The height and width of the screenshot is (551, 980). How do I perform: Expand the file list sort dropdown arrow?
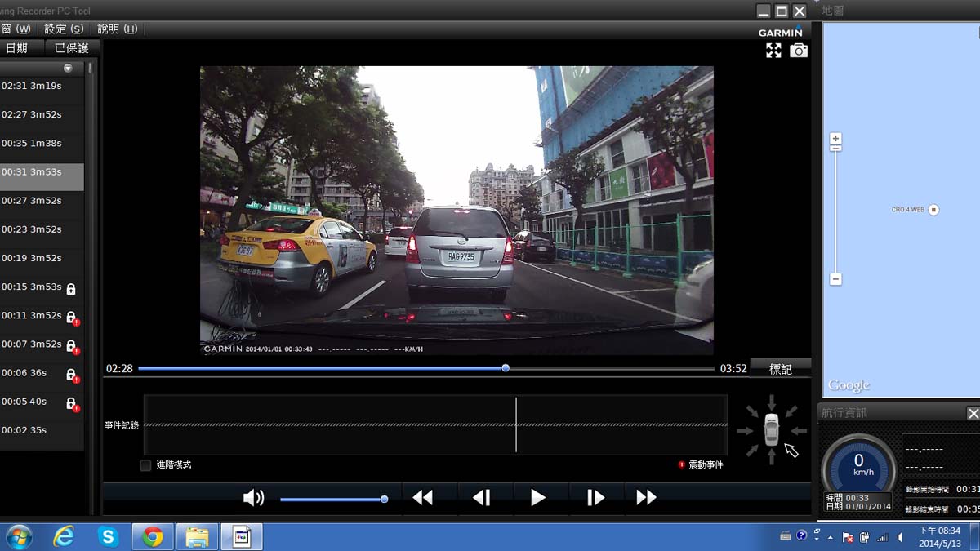pyautogui.click(x=68, y=69)
